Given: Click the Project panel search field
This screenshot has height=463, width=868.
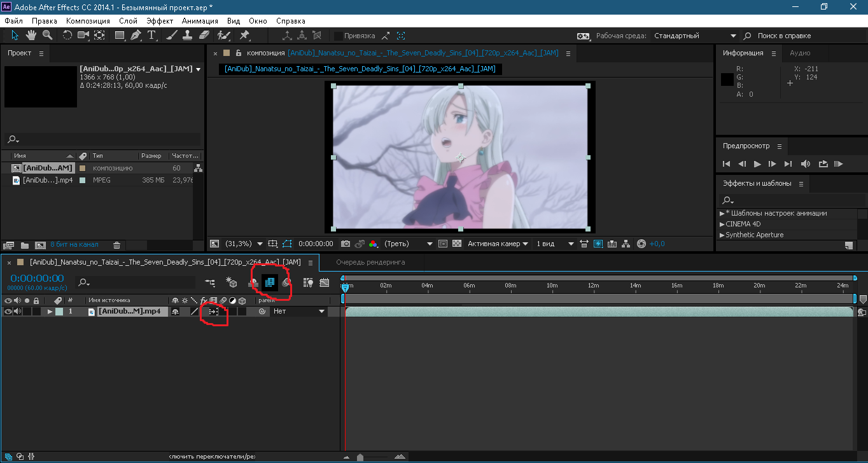Looking at the screenshot, I should [102, 139].
